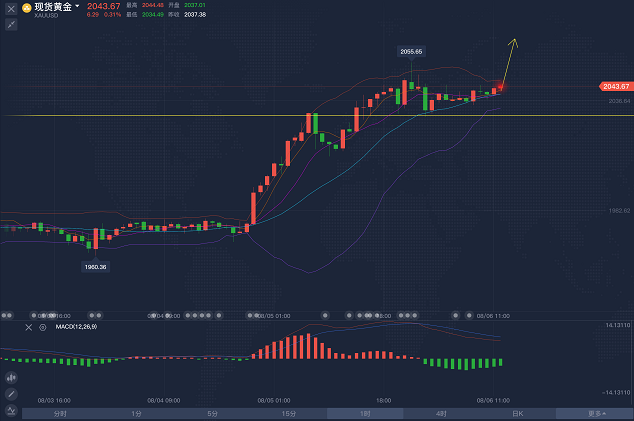
Task: Close the chart with the top-left X
Action: click(11, 9)
